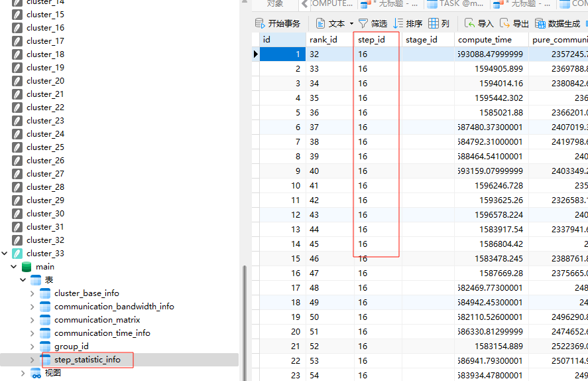Expand the Views (视图) node
This screenshot has height=381, width=588.
tap(23, 373)
